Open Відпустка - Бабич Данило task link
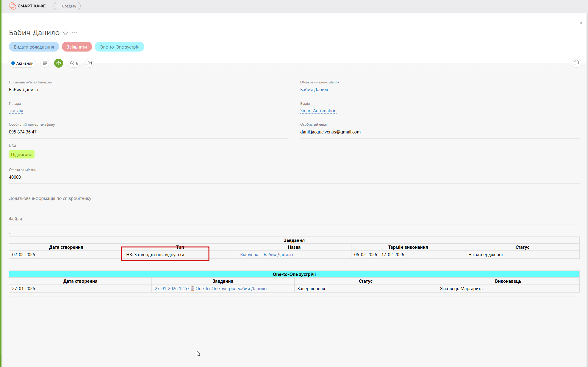This screenshot has height=367, width=588. (266, 255)
